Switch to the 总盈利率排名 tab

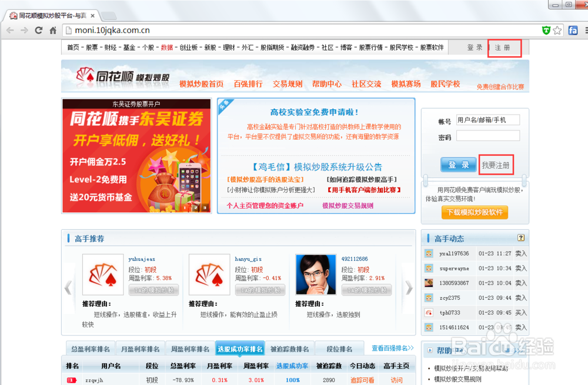pos(91,349)
